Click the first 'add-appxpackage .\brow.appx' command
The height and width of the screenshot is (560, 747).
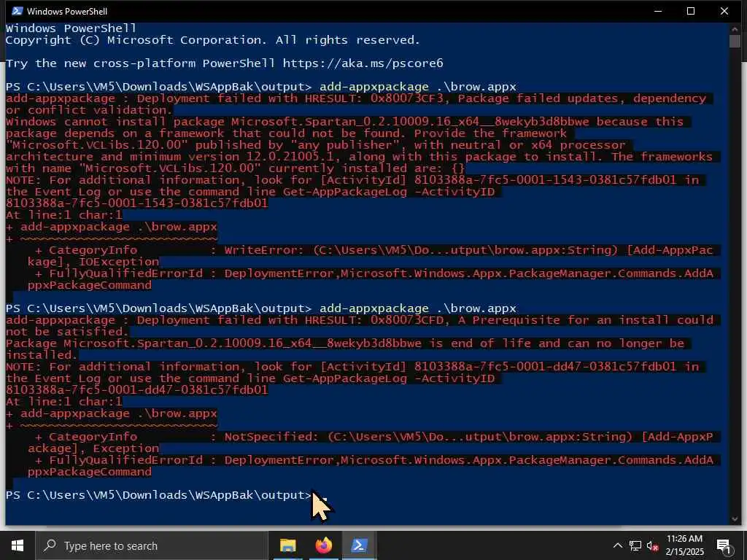tap(418, 87)
